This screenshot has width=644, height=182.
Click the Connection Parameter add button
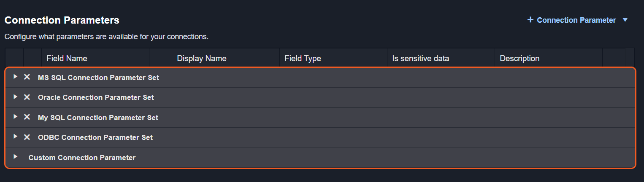tap(576, 20)
